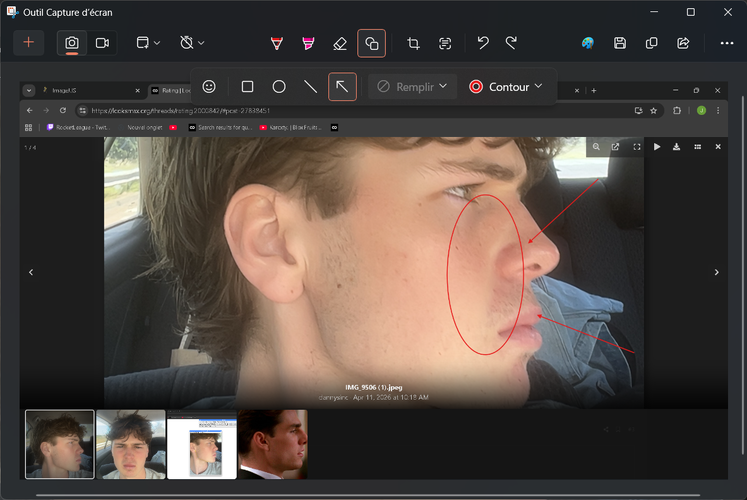
Task: Open the image crop tool
Action: pyautogui.click(x=413, y=43)
